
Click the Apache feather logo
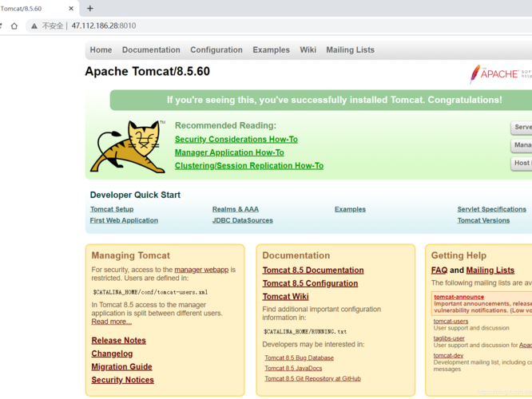coord(474,74)
